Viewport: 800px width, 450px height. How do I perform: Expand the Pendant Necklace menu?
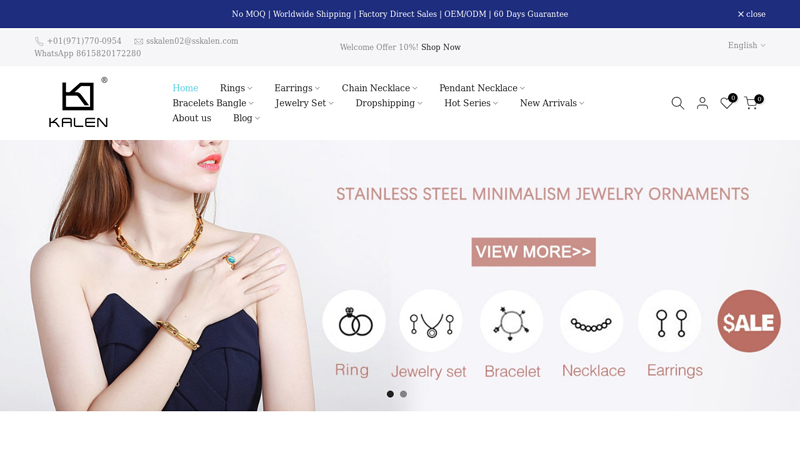[482, 88]
